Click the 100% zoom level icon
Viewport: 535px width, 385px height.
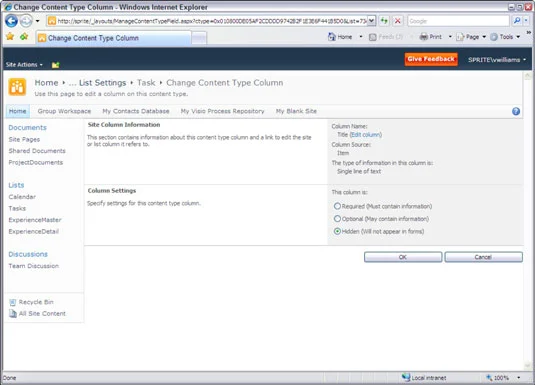coord(489,377)
